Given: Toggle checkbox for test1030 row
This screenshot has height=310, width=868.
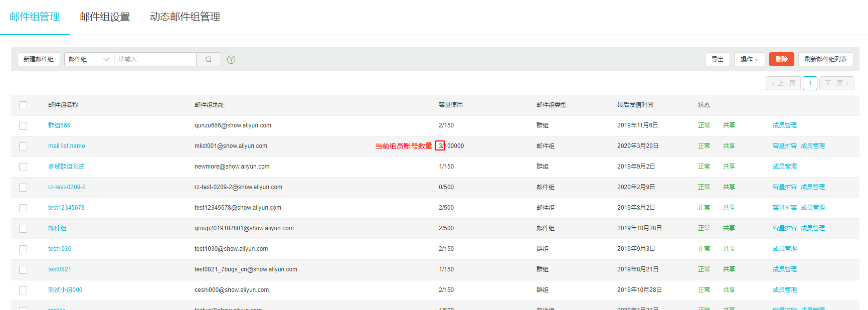Looking at the screenshot, I should point(23,249).
